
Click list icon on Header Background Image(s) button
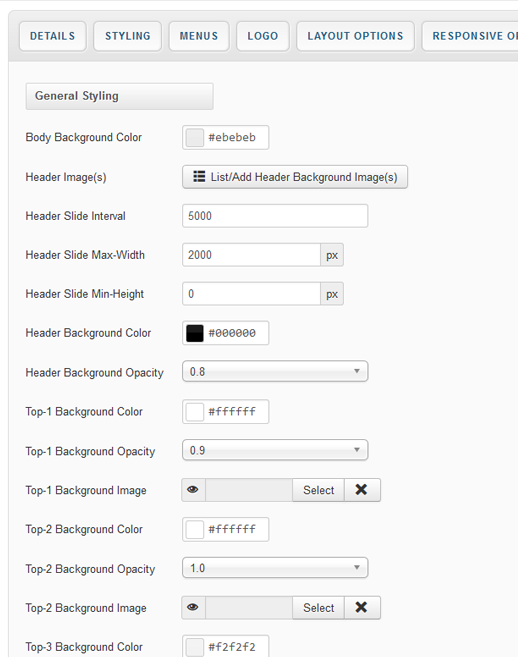tap(199, 176)
